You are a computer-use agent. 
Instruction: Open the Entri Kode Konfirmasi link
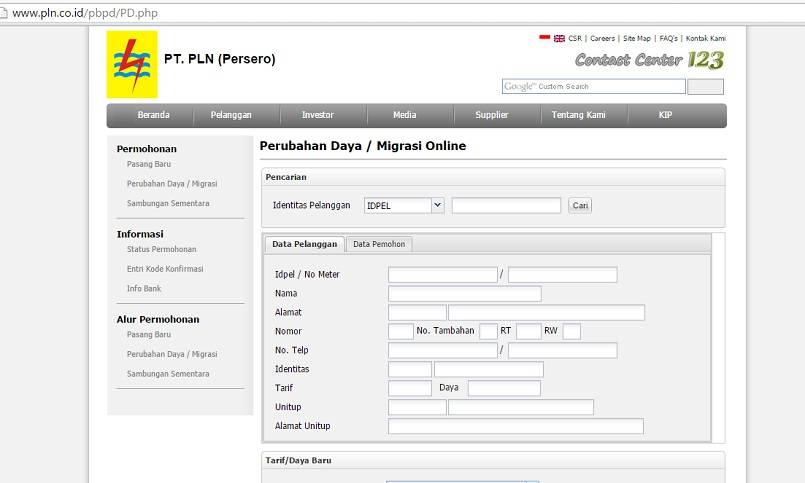click(x=165, y=269)
